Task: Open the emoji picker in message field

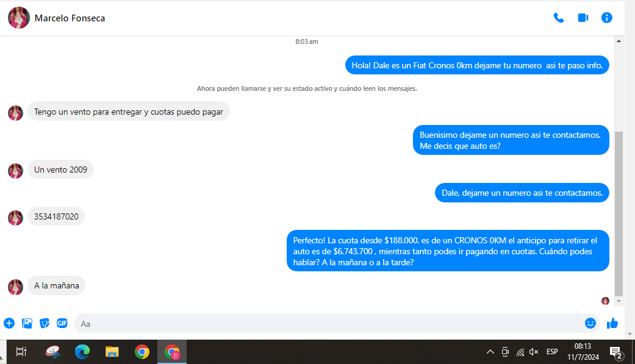Action: click(590, 323)
